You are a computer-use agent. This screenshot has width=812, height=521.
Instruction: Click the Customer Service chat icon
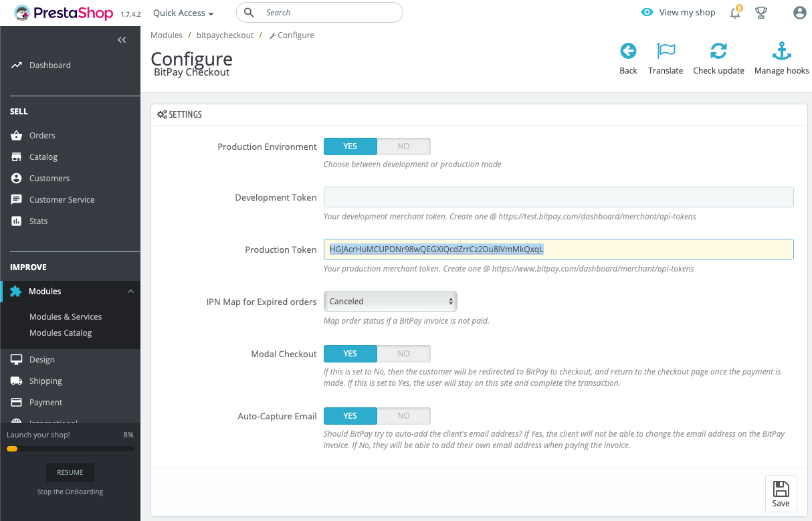click(x=16, y=200)
